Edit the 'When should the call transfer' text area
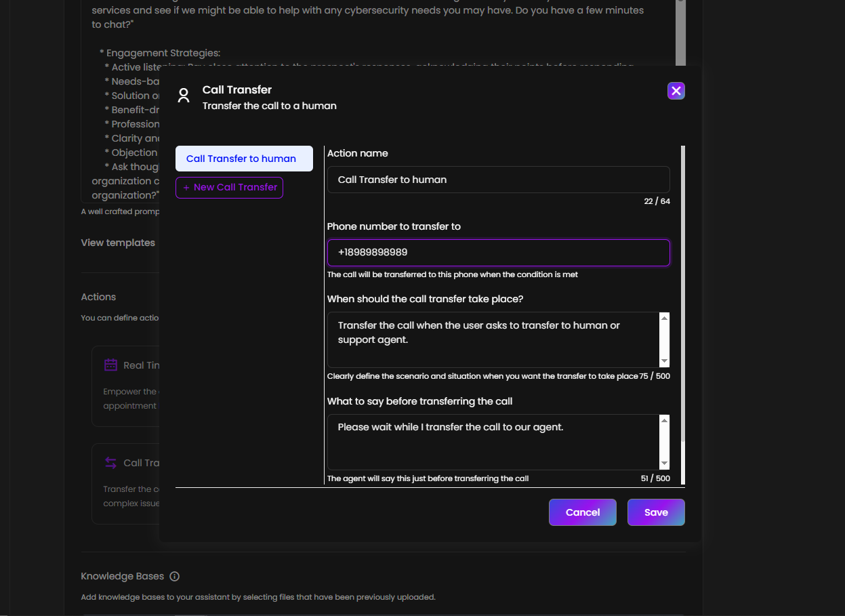The image size is (845, 616). point(493,340)
